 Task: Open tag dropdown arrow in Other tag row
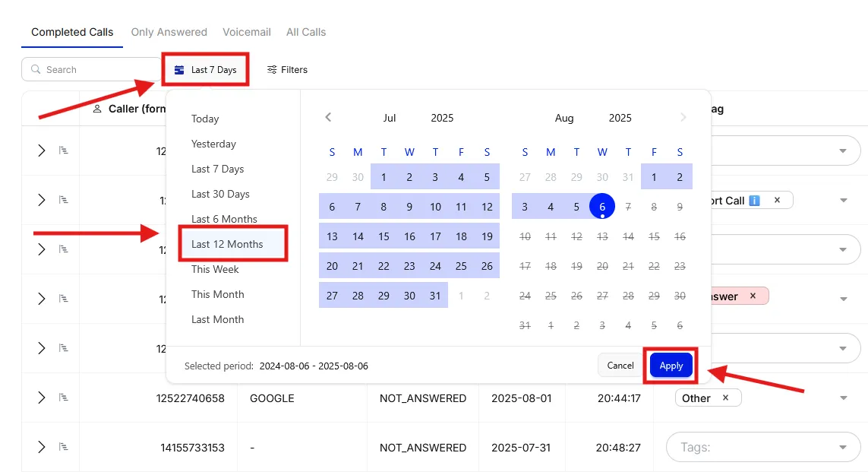point(843,398)
